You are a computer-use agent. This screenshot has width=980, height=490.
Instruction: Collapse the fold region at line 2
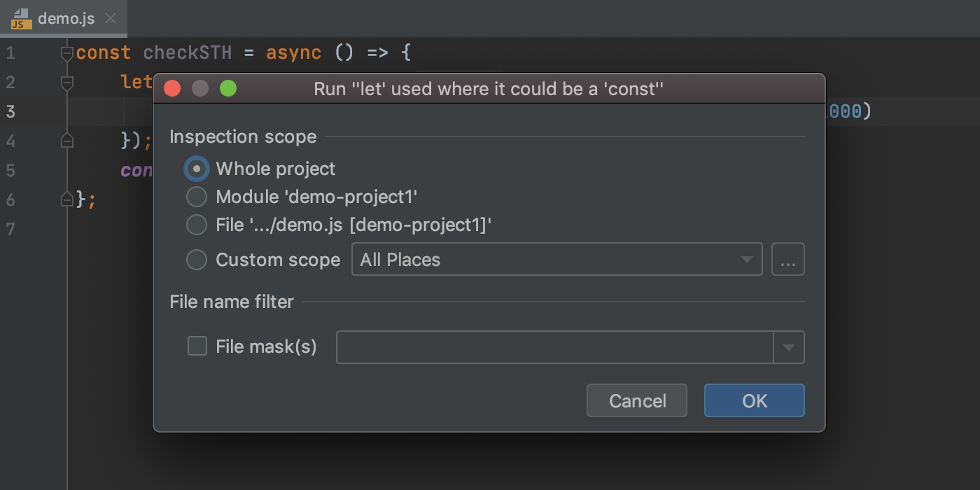(x=66, y=82)
